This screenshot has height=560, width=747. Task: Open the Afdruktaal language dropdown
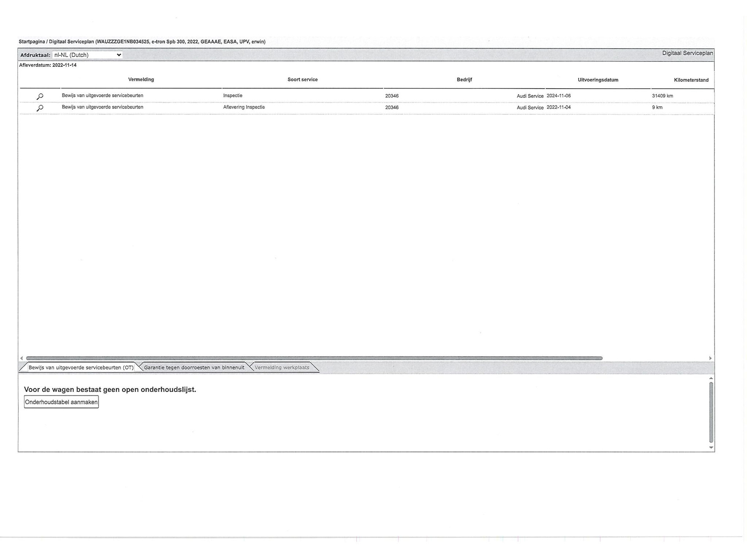88,55
